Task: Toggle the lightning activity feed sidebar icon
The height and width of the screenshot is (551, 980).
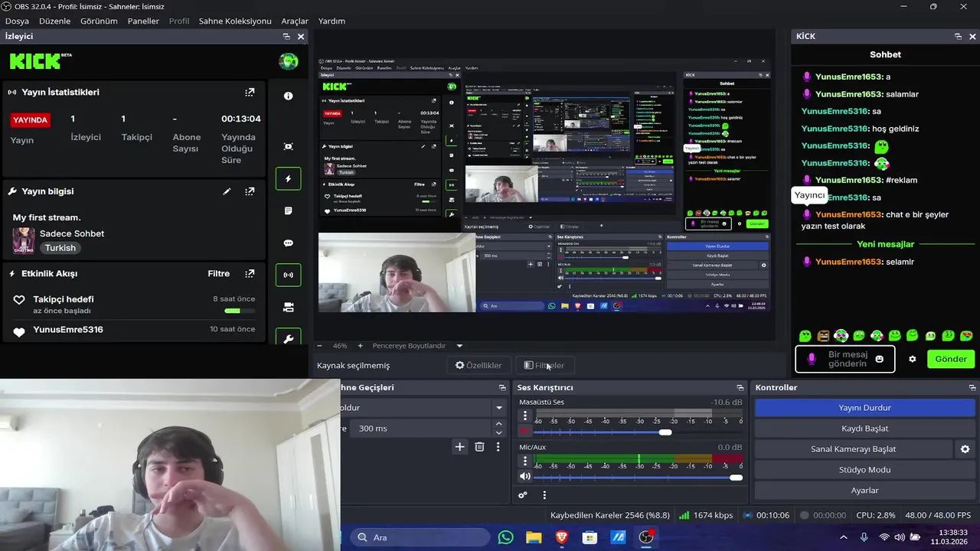Action: point(288,178)
